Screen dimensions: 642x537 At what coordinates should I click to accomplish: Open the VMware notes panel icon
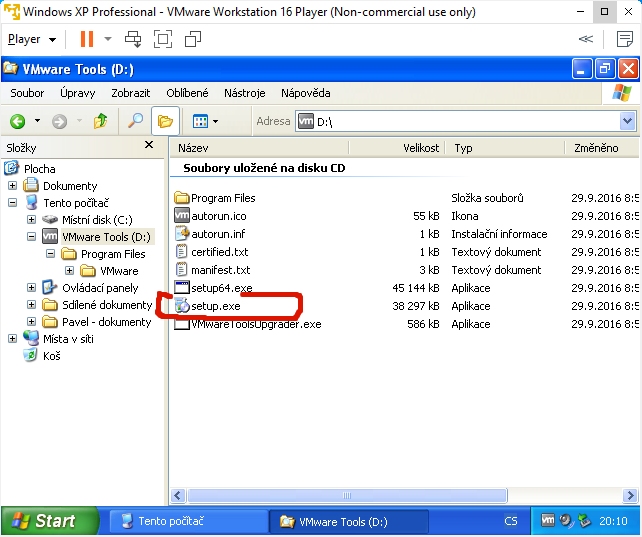pyautogui.click(x=624, y=39)
